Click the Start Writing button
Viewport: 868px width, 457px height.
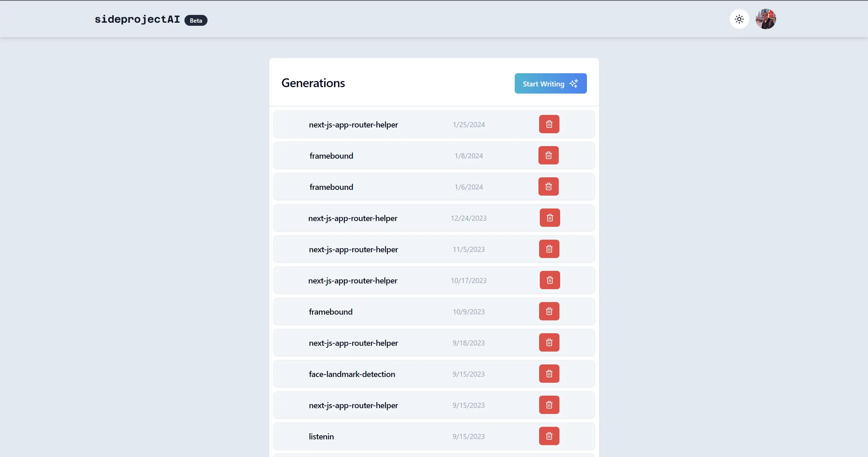550,83
